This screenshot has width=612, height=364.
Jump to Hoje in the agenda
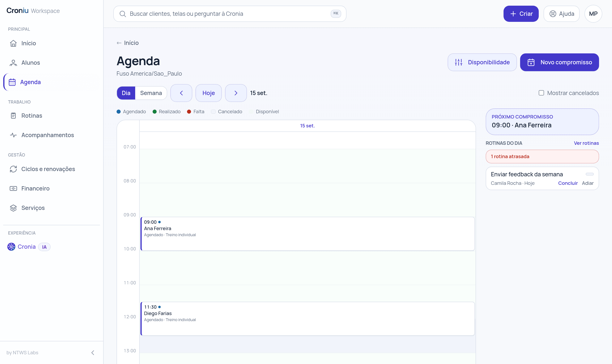pos(208,93)
